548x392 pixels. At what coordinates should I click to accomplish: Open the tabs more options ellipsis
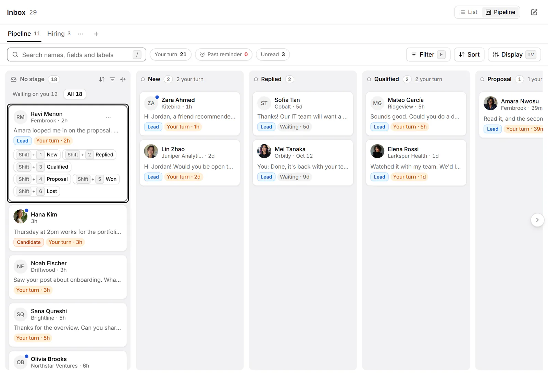pyautogui.click(x=80, y=34)
